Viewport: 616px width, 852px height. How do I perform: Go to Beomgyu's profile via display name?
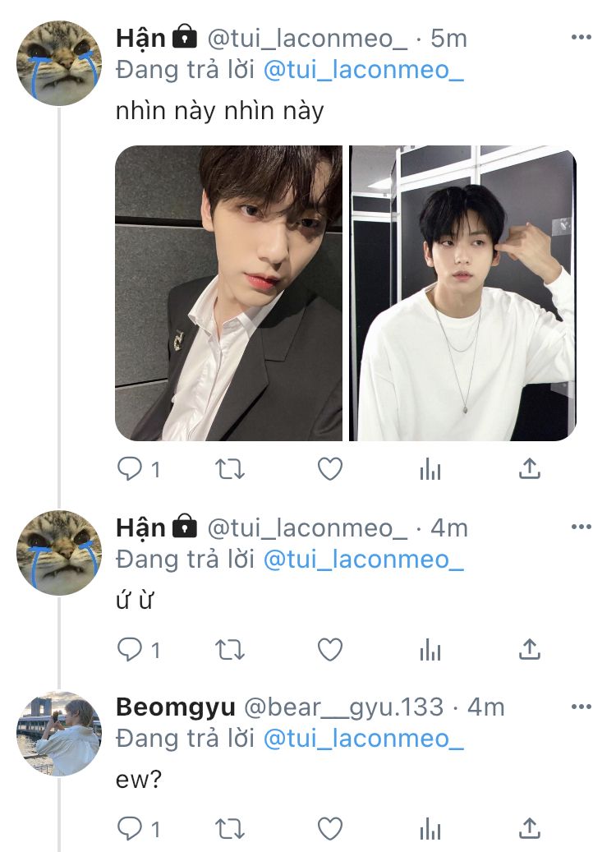(176, 707)
